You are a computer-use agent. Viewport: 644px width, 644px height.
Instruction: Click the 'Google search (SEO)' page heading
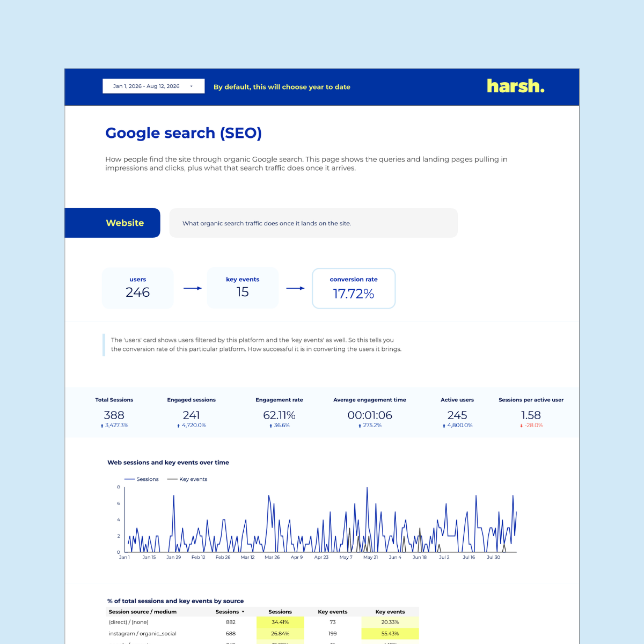(184, 133)
